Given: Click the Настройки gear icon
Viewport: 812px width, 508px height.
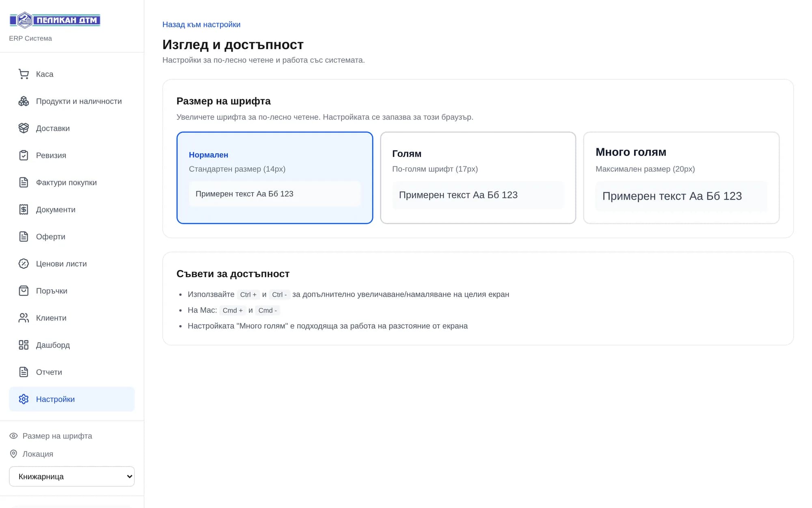Looking at the screenshot, I should coord(24,399).
